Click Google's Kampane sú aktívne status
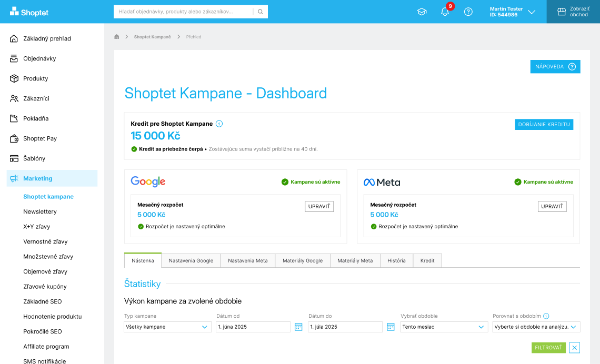The image size is (600, 364). [311, 182]
